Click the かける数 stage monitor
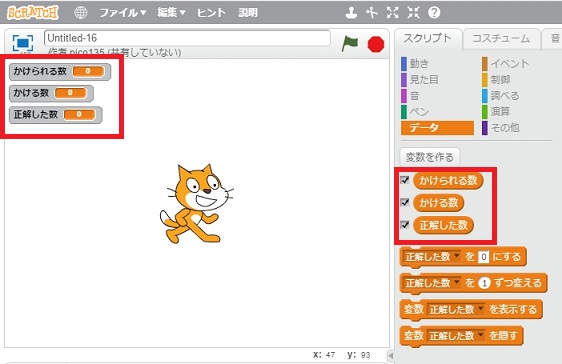Viewport: 562px width, 364px height. pyautogui.click(x=51, y=93)
